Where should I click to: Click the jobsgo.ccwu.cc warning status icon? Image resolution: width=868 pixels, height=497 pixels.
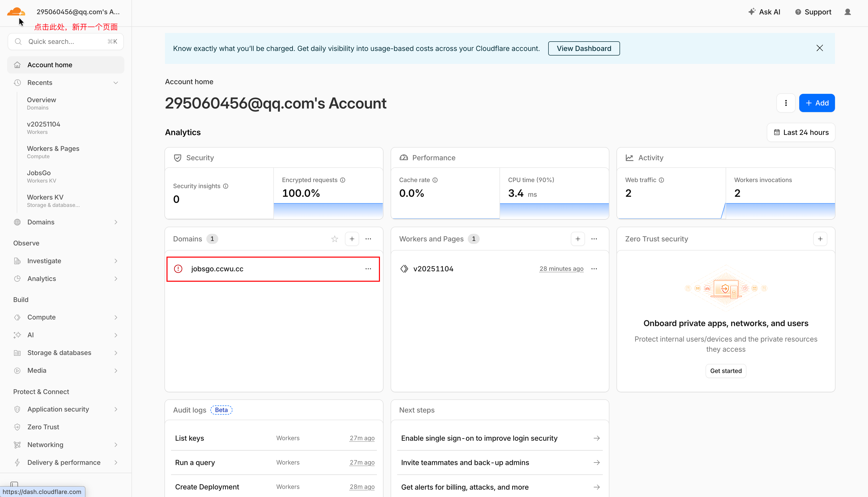pos(178,269)
